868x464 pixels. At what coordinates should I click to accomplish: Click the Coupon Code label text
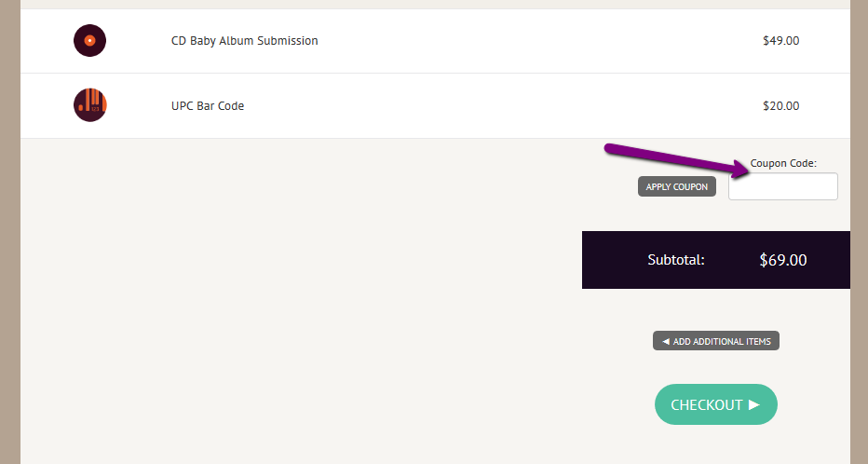click(782, 163)
